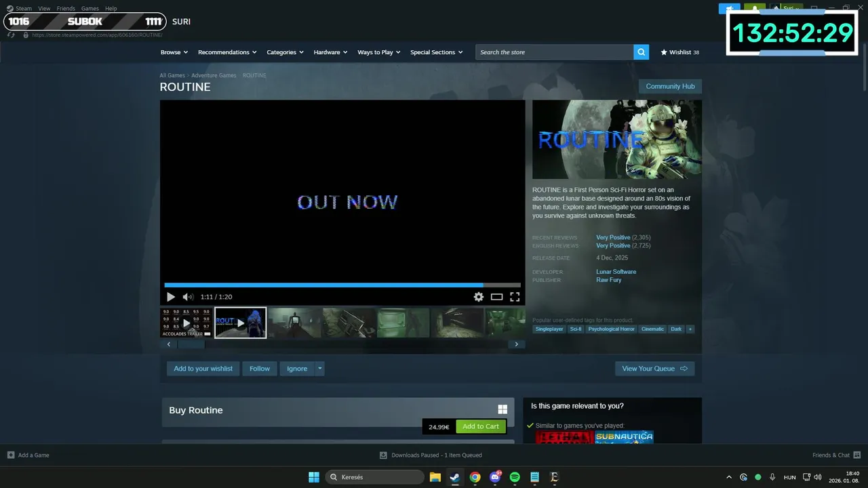This screenshot has width=868, height=488.
Task: Select the Cinematic tag
Action: 652,329
